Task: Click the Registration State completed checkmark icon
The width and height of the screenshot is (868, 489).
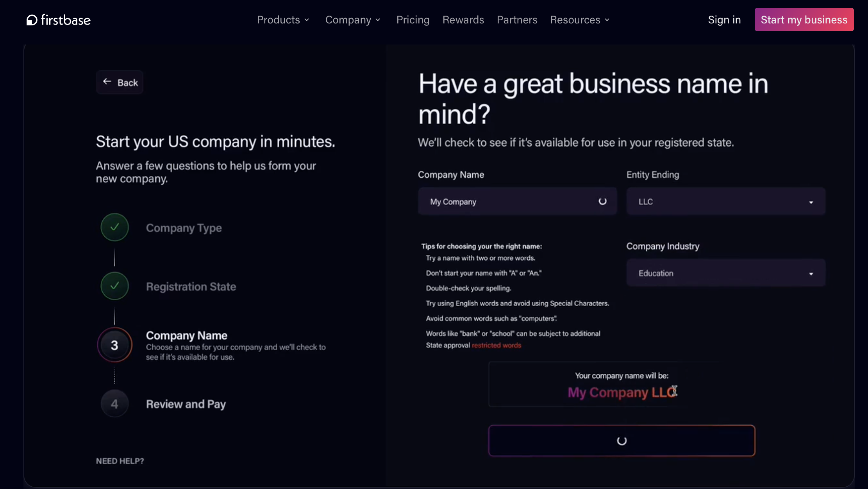Action: tap(114, 286)
